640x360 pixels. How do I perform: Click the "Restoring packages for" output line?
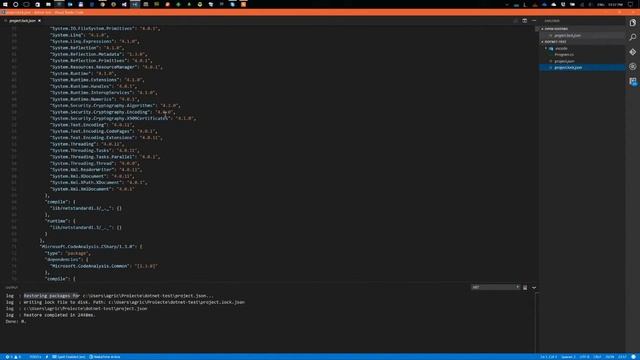pyautogui.click(x=109, y=296)
